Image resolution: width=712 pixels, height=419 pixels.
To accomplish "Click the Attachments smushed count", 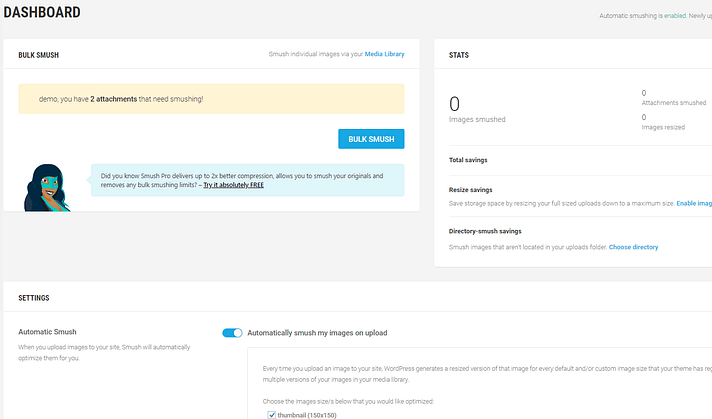I will (645, 92).
